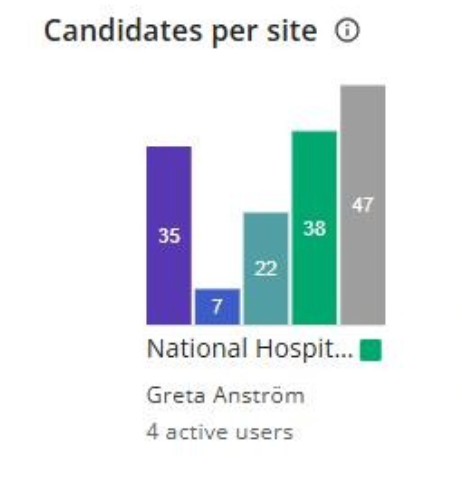Click the surname Anström

[259, 396]
